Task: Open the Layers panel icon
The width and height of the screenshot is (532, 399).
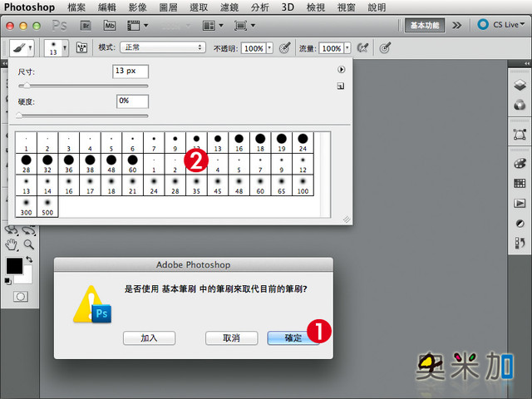Action: 520,85
